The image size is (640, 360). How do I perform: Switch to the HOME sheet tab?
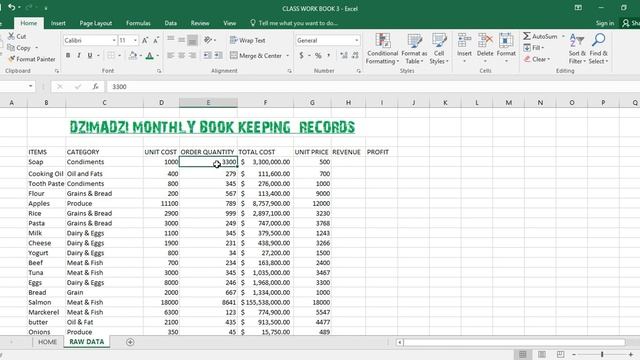(x=47, y=342)
